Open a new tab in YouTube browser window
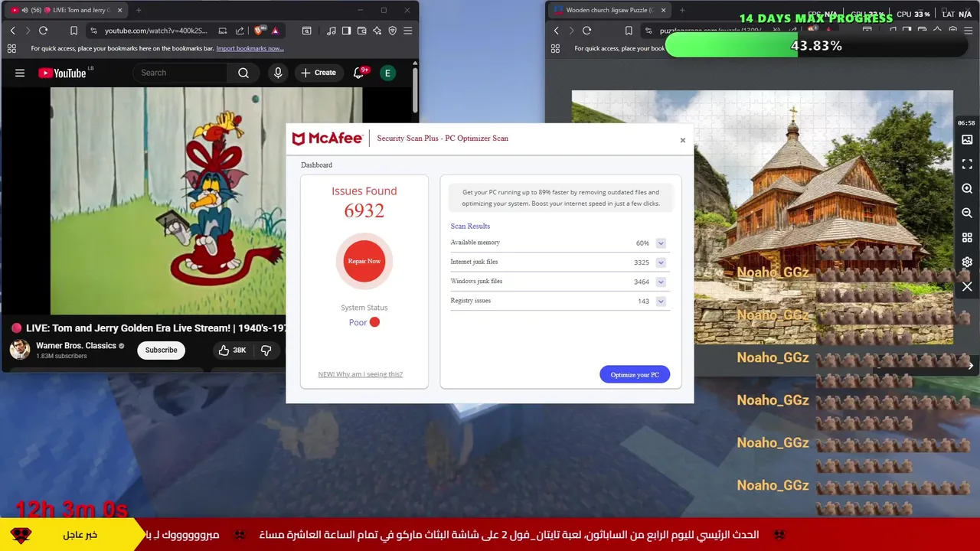The image size is (980, 551). click(139, 10)
